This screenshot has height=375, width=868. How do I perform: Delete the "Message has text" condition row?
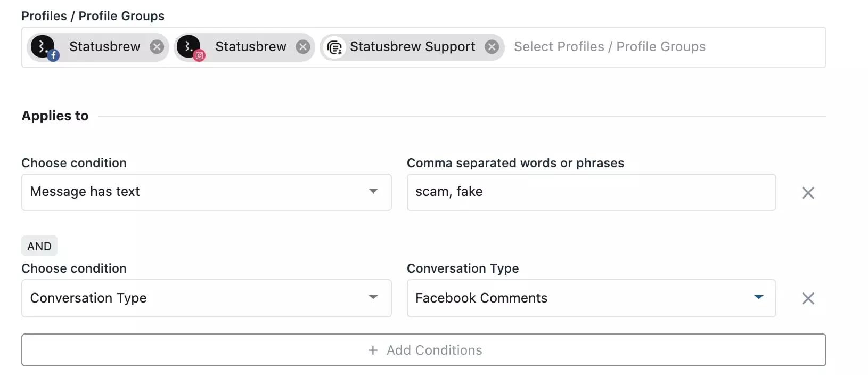[x=808, y=193]
